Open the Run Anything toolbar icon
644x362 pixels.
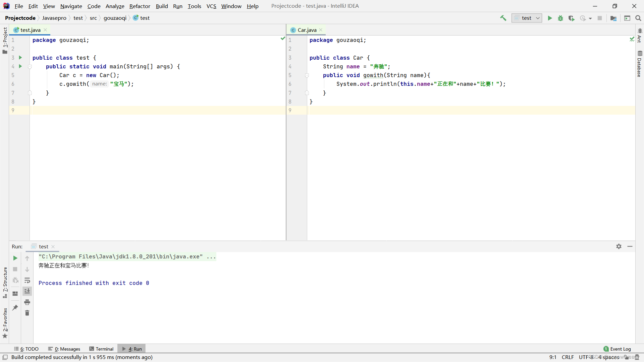627,18
